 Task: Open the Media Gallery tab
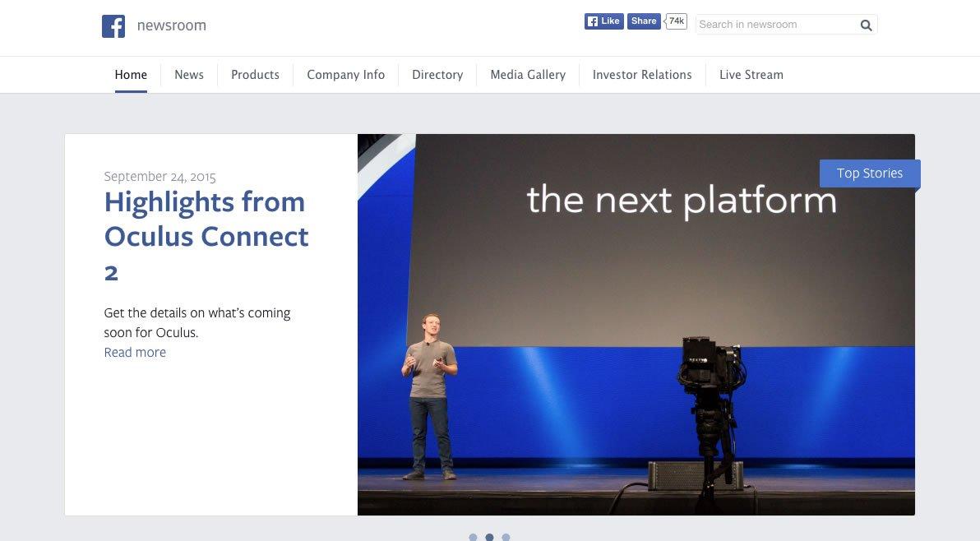click(x=528, y=75)
